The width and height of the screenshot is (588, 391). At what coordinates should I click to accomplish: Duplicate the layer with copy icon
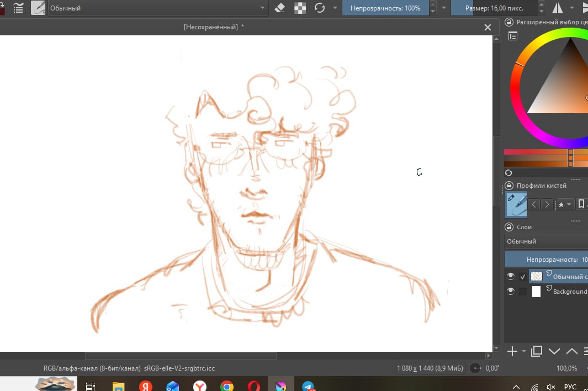537,351
